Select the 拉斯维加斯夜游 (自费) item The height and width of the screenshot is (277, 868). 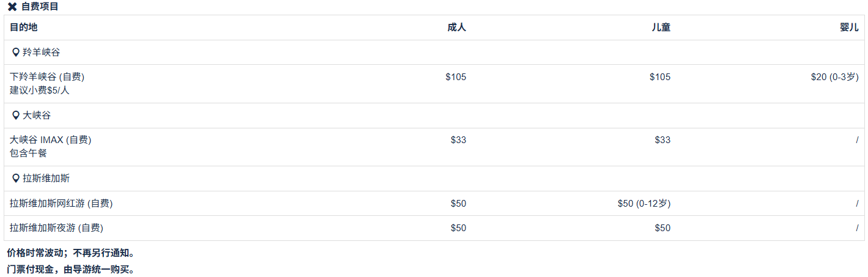pos(56,228)
